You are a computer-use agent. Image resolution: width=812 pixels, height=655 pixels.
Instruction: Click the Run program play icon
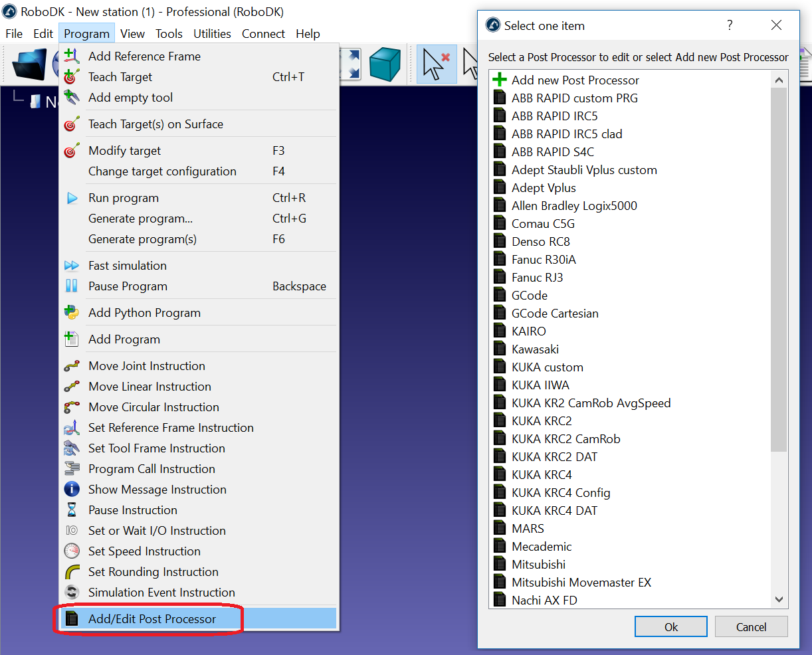[72, 197]
